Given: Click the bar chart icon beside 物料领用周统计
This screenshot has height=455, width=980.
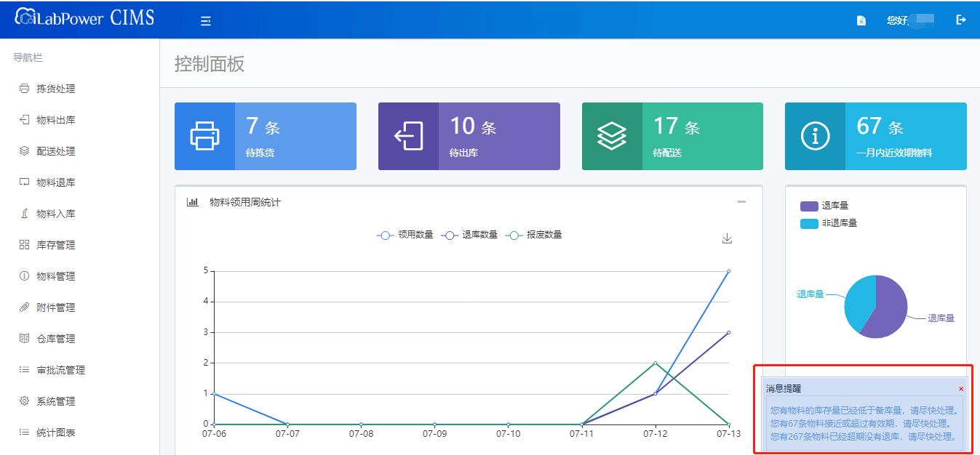Looking at the screenshot, I should coord(193,202).
